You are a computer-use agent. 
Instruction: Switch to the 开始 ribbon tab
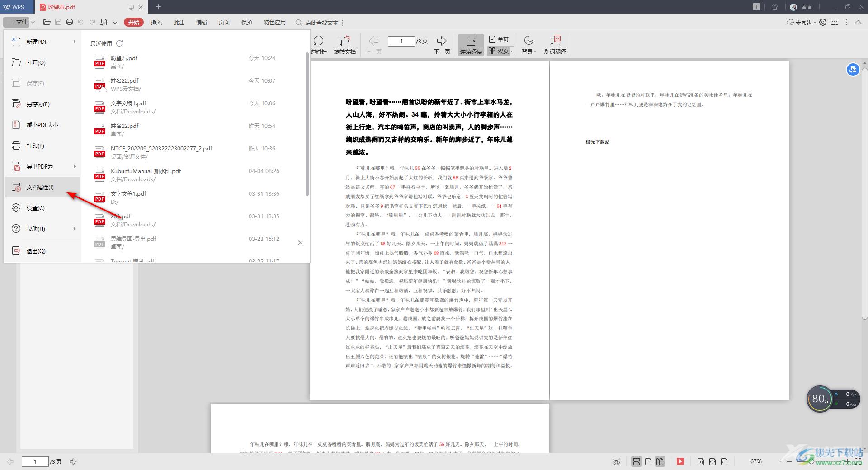pyautogui.click(x=134, y=22)
